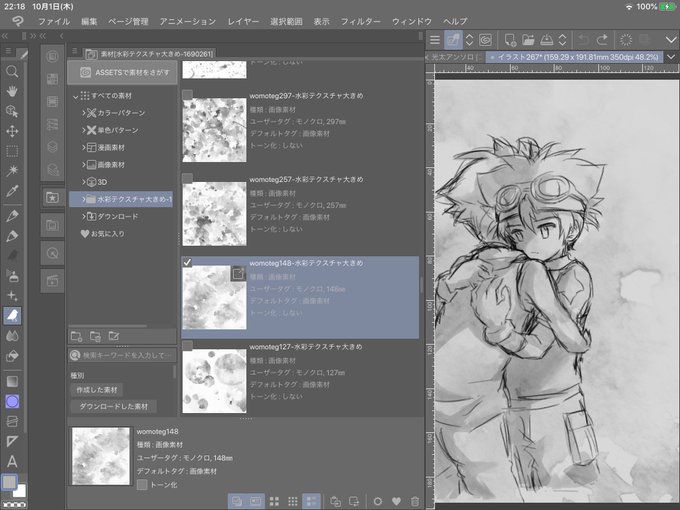This screenshot has height=510, width=680.
Task: Expand the 画像素材 folder
Action: [83, 165]
